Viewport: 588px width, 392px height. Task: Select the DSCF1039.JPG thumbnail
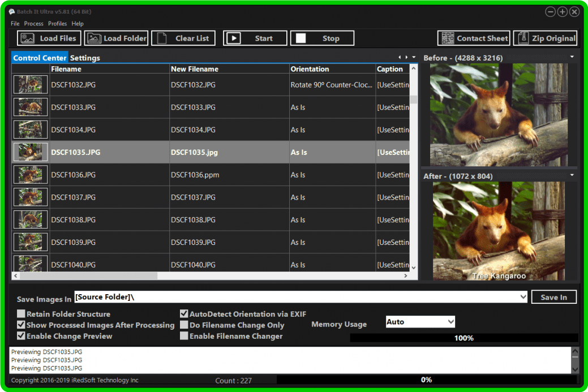tap(31, 242)
